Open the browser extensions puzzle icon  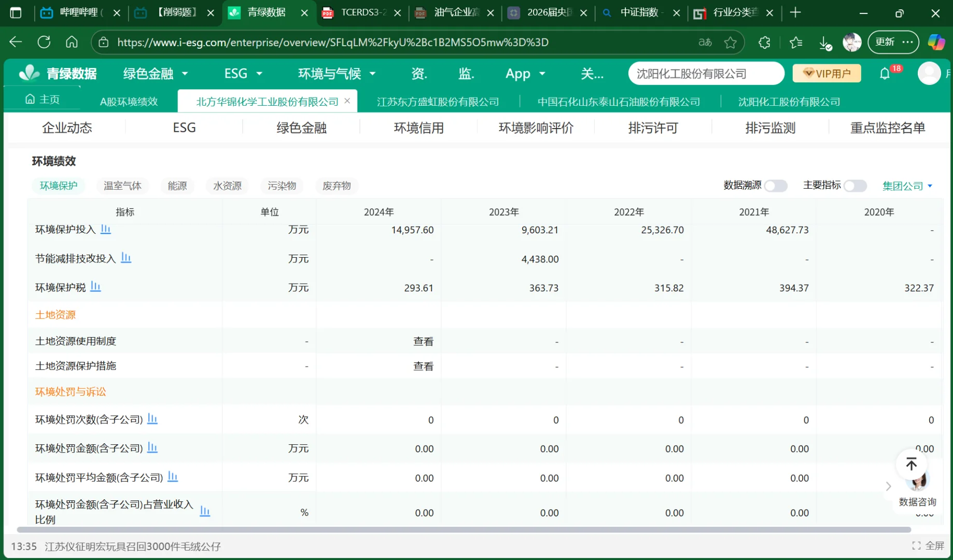click(x=764, y=42)
